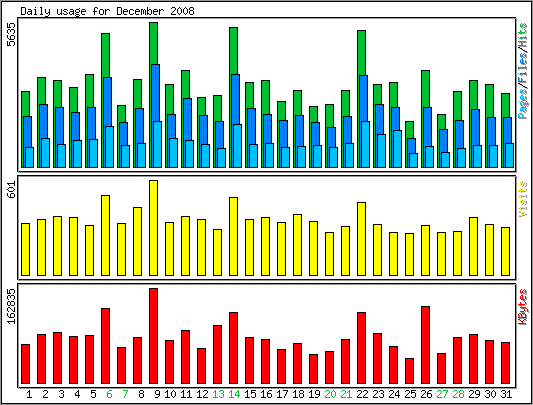Click the red 'KBytes' legend label
533x405 pixels.
(x=522, y=307)
